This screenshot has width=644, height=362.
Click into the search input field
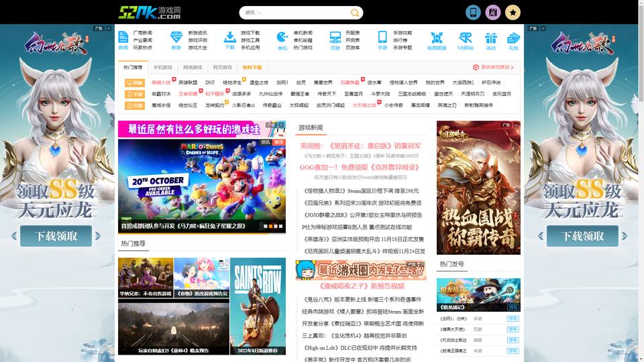pos(306,13)
